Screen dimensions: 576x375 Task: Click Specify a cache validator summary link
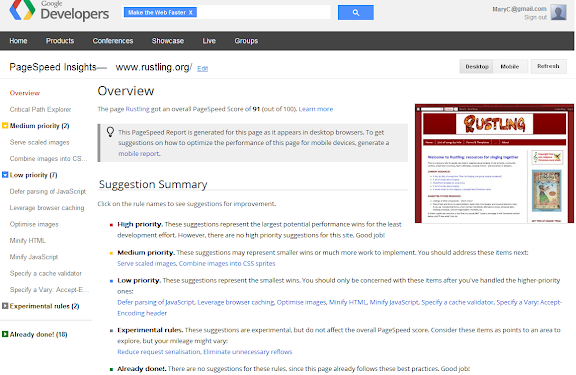pos(457,302)
